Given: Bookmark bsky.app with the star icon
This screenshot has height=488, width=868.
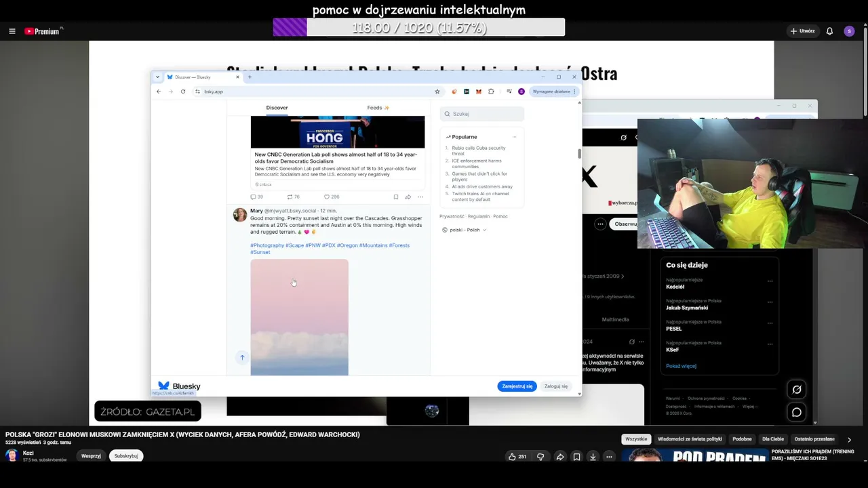Looking at the screenshot, I should (x=437, y=91).
